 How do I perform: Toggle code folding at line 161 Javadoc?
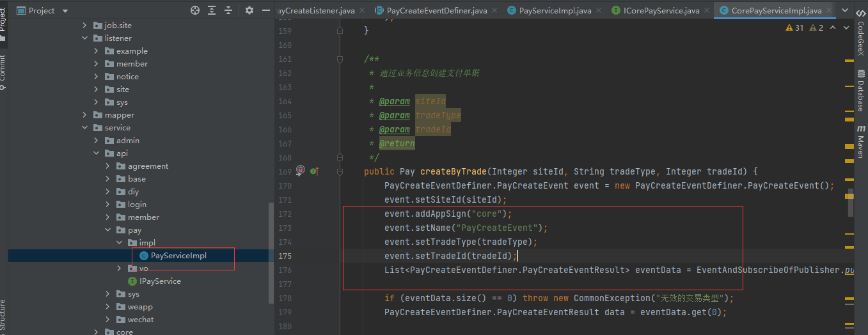click(x=340, y=59)
